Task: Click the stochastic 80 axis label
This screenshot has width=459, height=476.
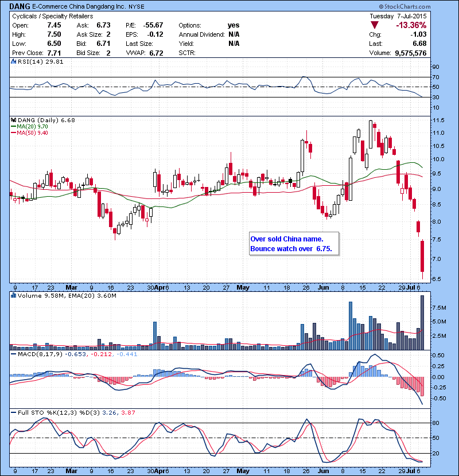Action: (x=435, y=423)
